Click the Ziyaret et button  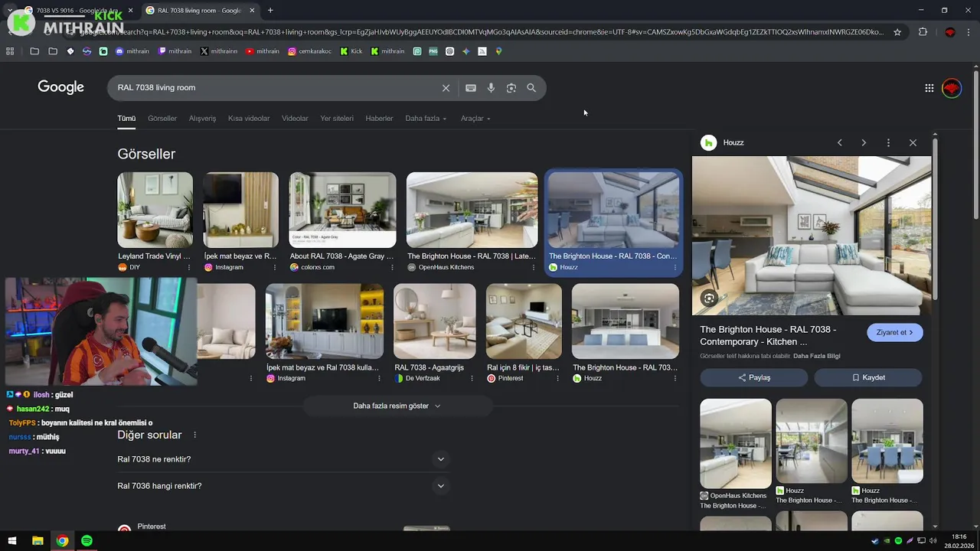(894, 333)
